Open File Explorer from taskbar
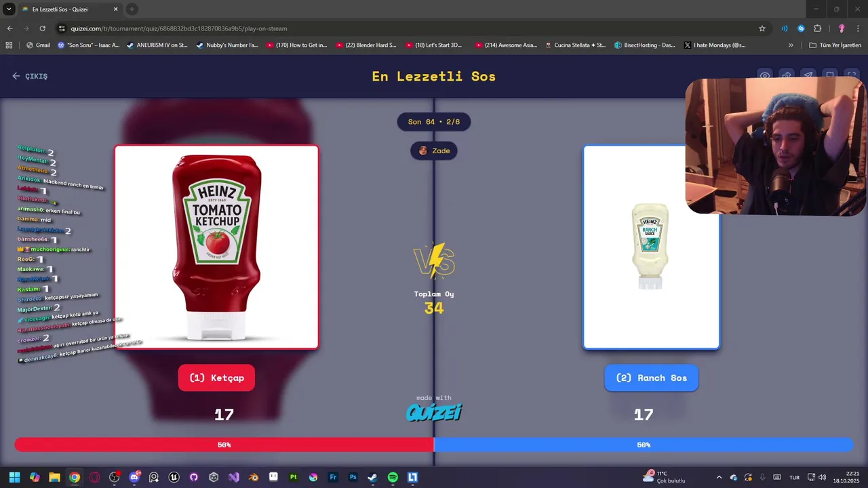Viewport: 868px width, 488px height. 54,477
